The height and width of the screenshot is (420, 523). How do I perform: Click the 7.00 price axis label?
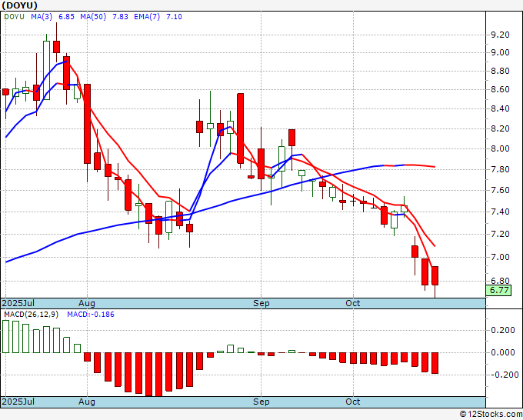[500, 257]
